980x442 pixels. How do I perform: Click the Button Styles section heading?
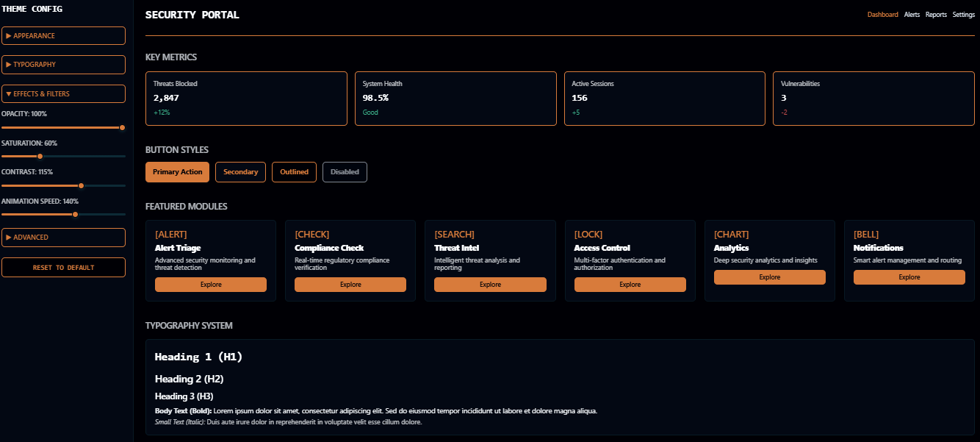pos(177,150)
